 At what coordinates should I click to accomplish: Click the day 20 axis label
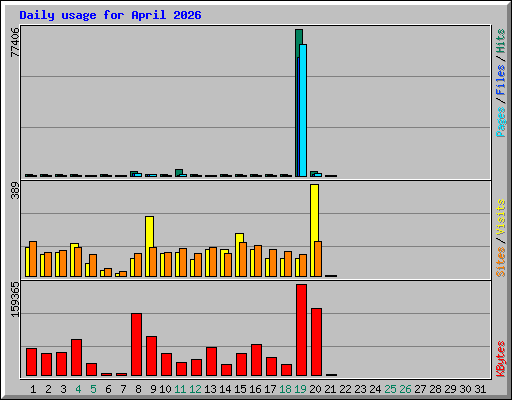(x=315, y=389)
